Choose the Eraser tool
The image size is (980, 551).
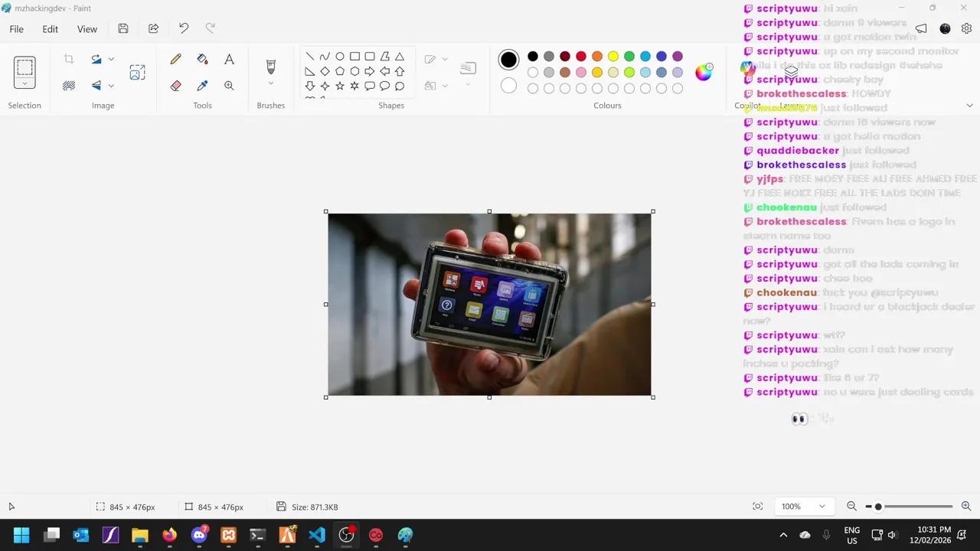[175, 86]
